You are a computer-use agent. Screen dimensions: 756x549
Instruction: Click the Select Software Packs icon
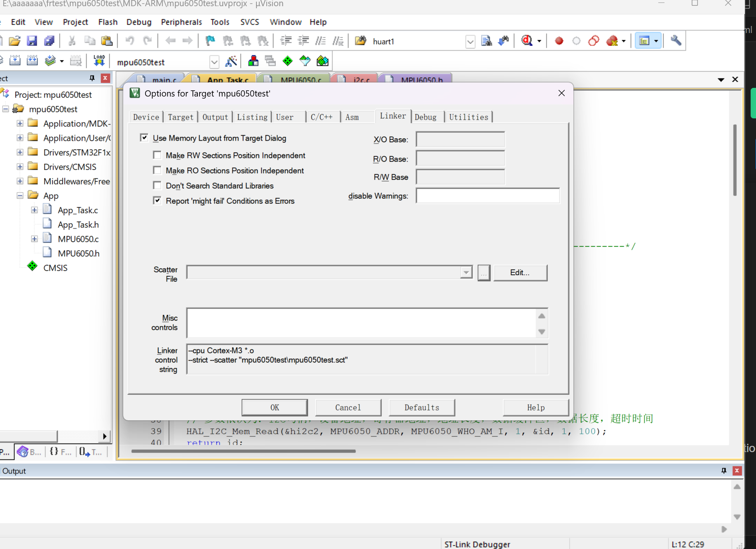coord(305,61)
